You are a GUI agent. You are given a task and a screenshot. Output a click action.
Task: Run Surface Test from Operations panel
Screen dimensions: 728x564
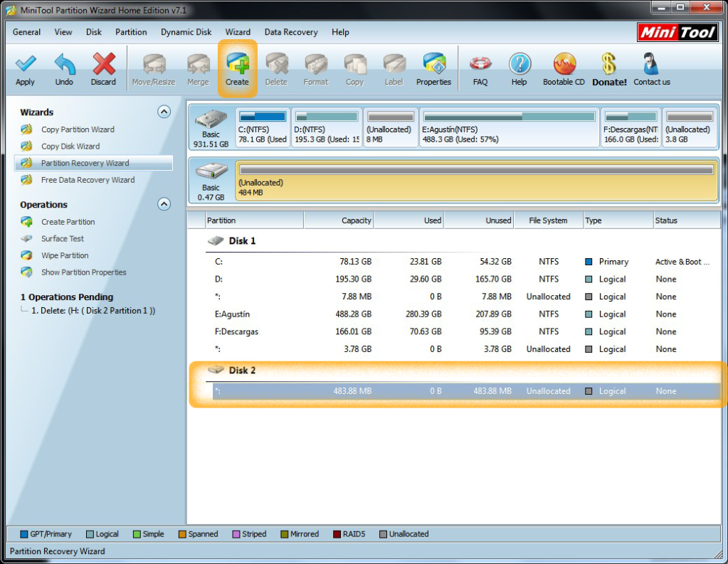pyautogui.click(x=62, y=238)
